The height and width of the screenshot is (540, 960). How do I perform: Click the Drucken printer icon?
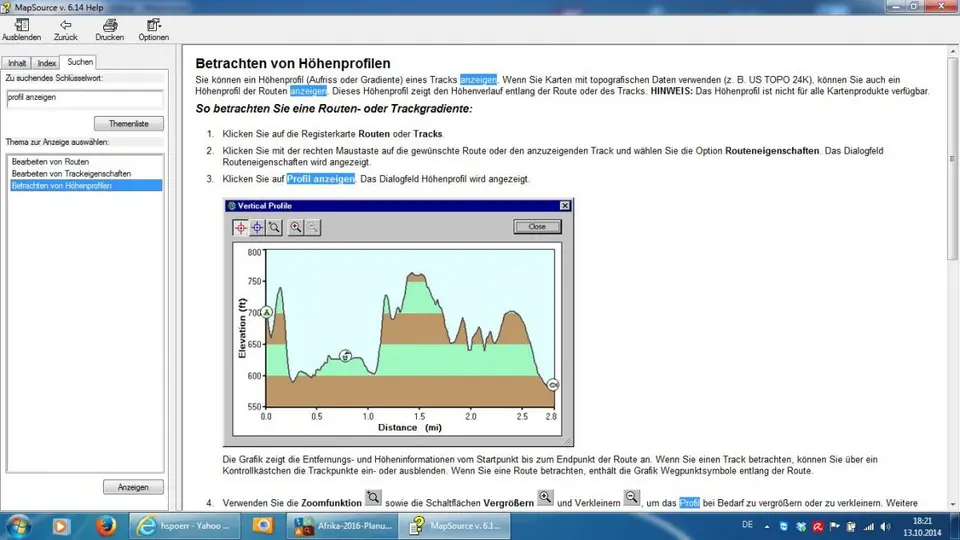(x=110, y=29)
